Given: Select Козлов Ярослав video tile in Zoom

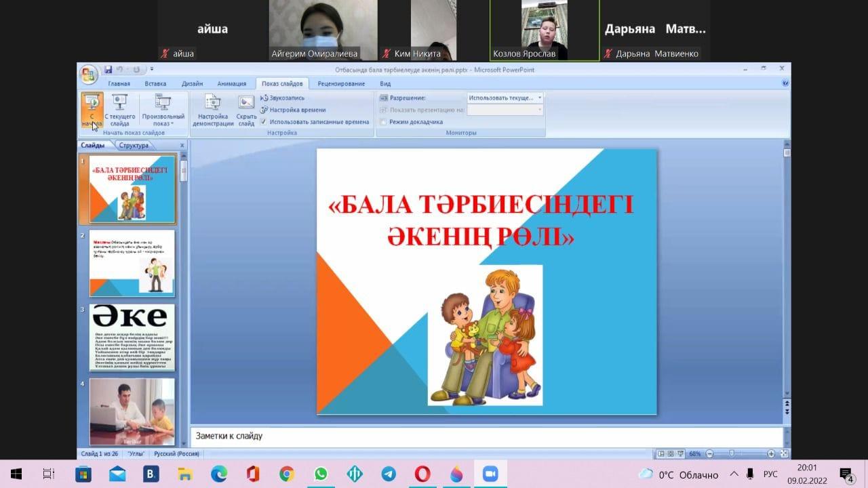Looking at the screenshot, I should point(544,30).
